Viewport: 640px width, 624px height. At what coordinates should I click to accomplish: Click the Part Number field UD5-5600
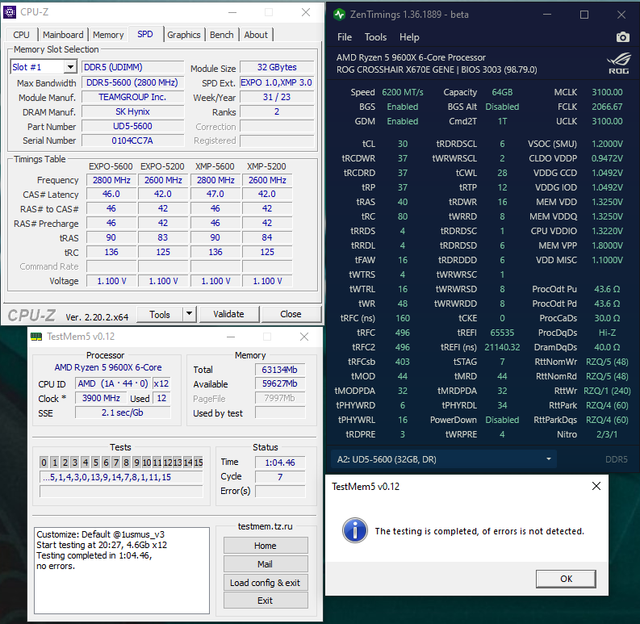(x=133, y=126)
